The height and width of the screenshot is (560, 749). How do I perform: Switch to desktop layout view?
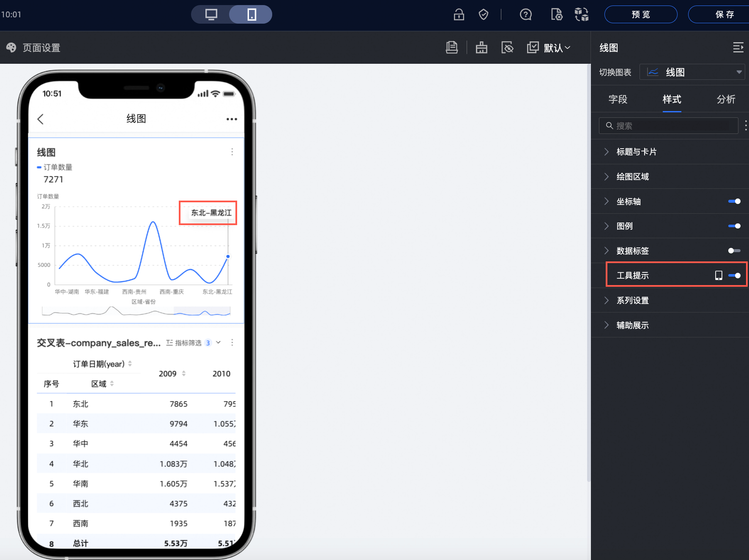pyautogui.click(x=211, y=14)
